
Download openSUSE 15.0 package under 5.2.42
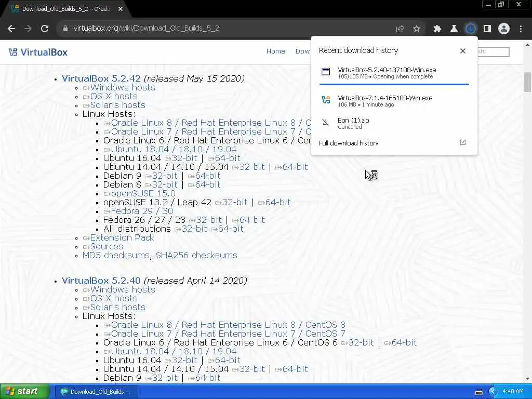tap(139, 193)
